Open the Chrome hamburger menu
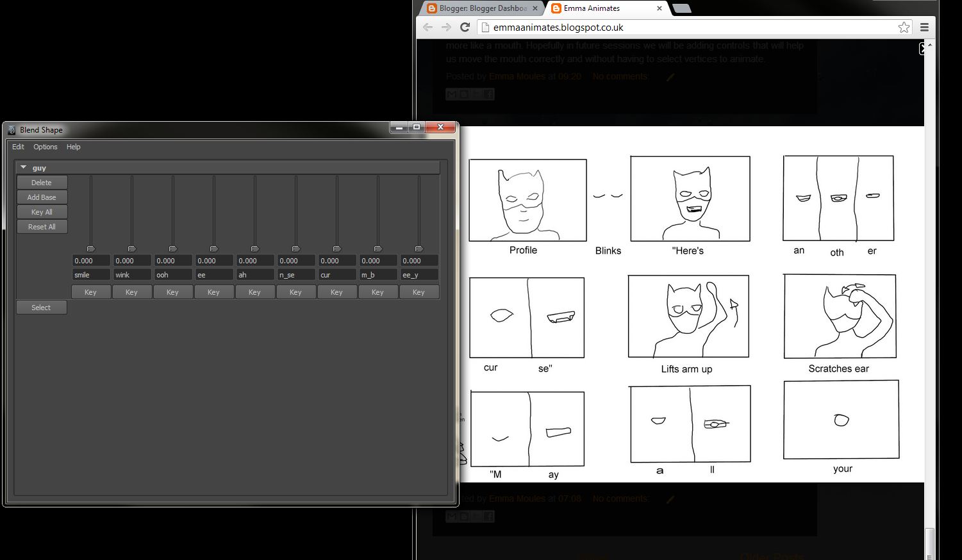The height and width of the screenshot is (560, 962). (x=924, y=27)
